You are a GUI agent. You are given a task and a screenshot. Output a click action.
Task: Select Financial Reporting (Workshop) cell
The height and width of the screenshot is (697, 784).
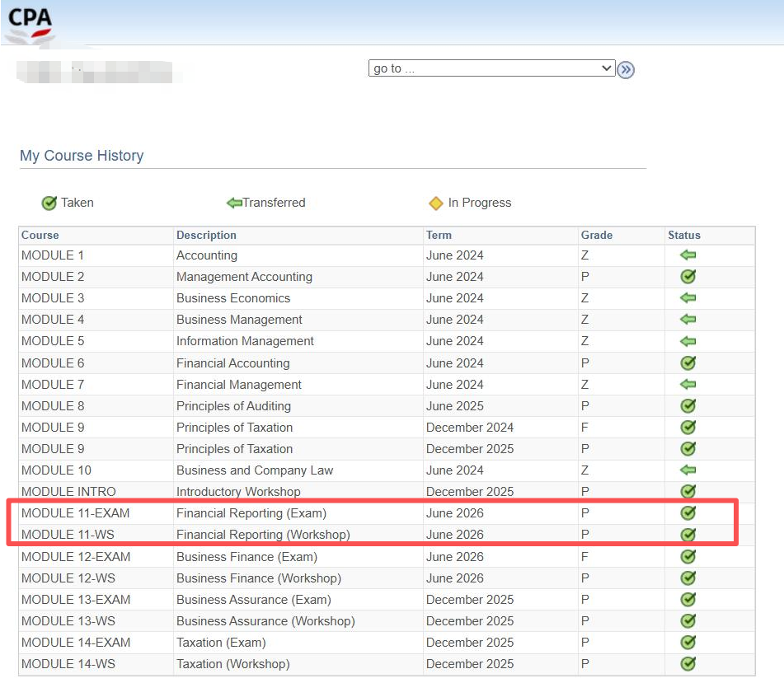pos(298,536)
